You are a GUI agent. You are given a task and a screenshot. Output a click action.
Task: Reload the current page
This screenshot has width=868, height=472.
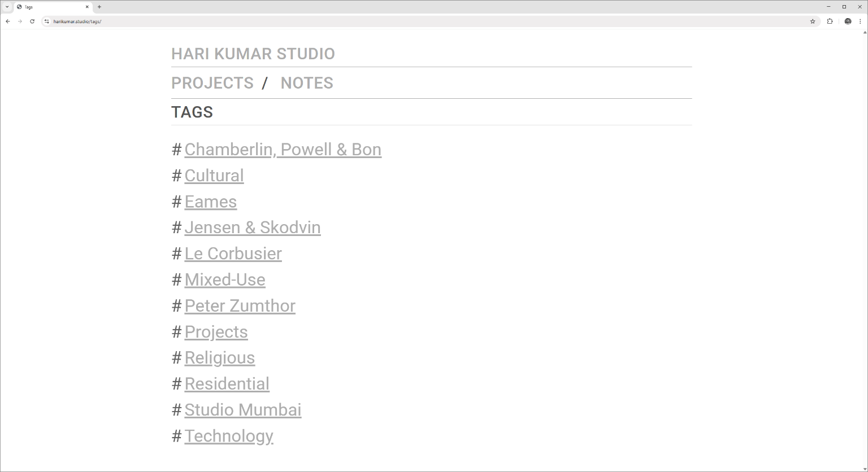coord(32,21)
